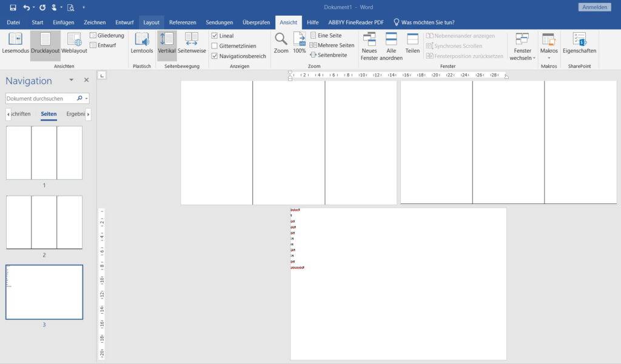
Task: Go to the Referenzen tab
Action: [x=183, y=22]
